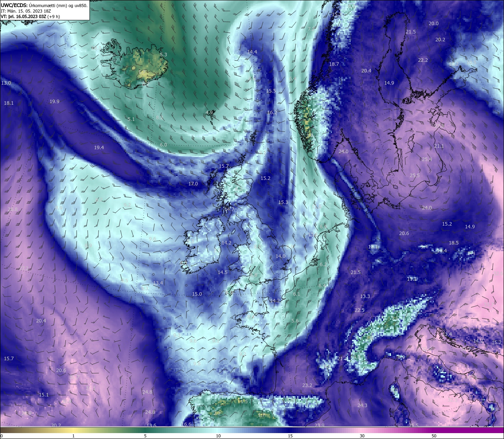Click the 18.5 value label
Screen dimensions: 504x439
(454, 243)
